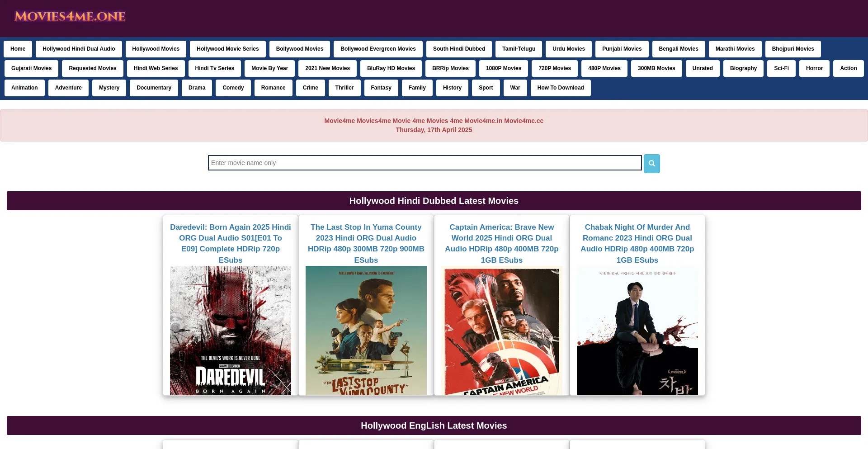Filter by 480P Movies

point(604,68)
